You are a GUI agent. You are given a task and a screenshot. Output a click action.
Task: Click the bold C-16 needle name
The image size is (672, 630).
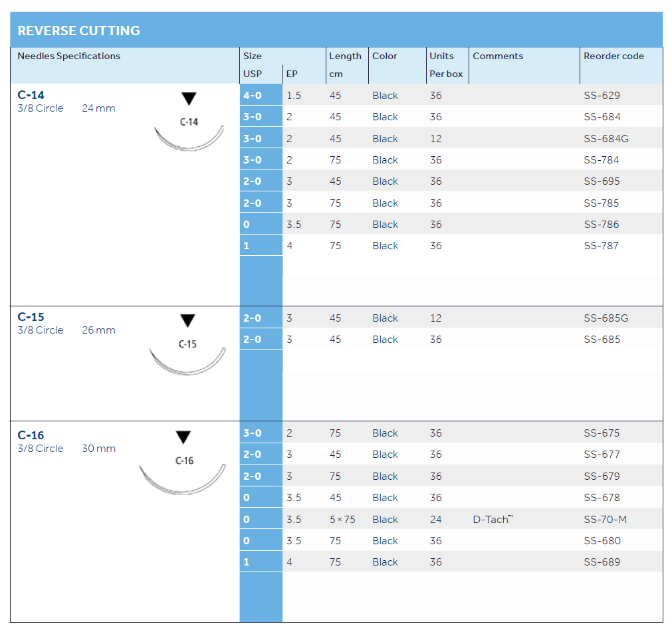31,435
